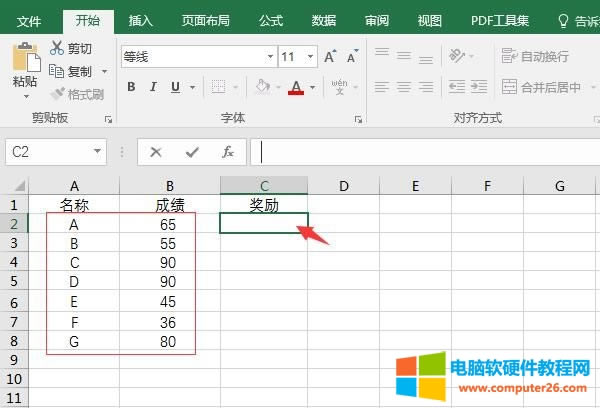
Task: Confirm the entry with the checkmark icon
Action: (x=192, y=152)
